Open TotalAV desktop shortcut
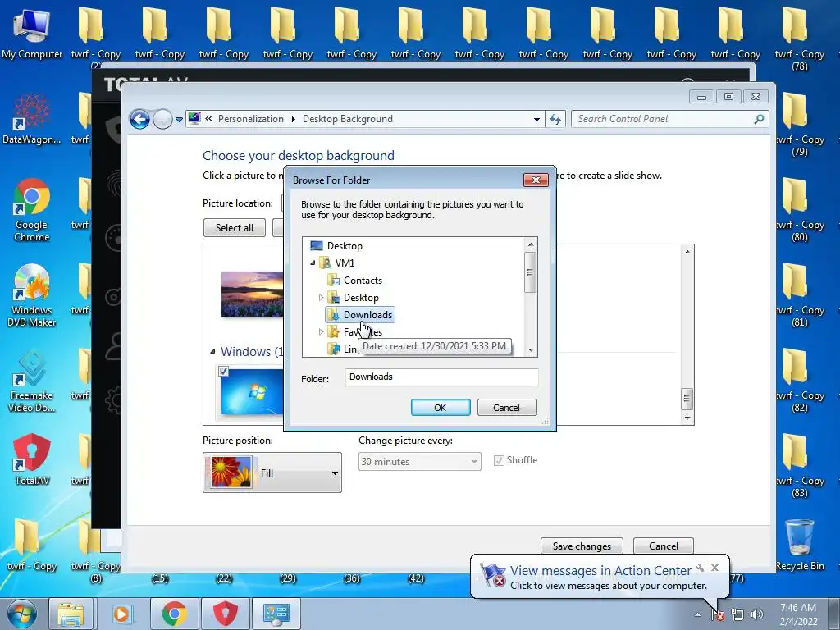840x630 pixels. (x=32, y=459)
